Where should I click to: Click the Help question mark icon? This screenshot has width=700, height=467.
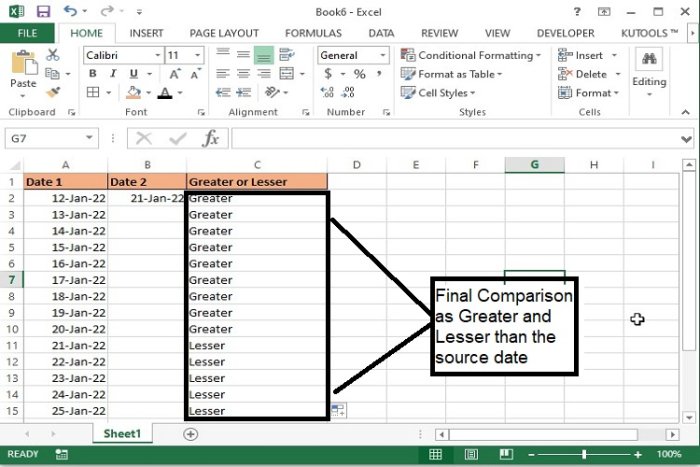coord(577,12)
